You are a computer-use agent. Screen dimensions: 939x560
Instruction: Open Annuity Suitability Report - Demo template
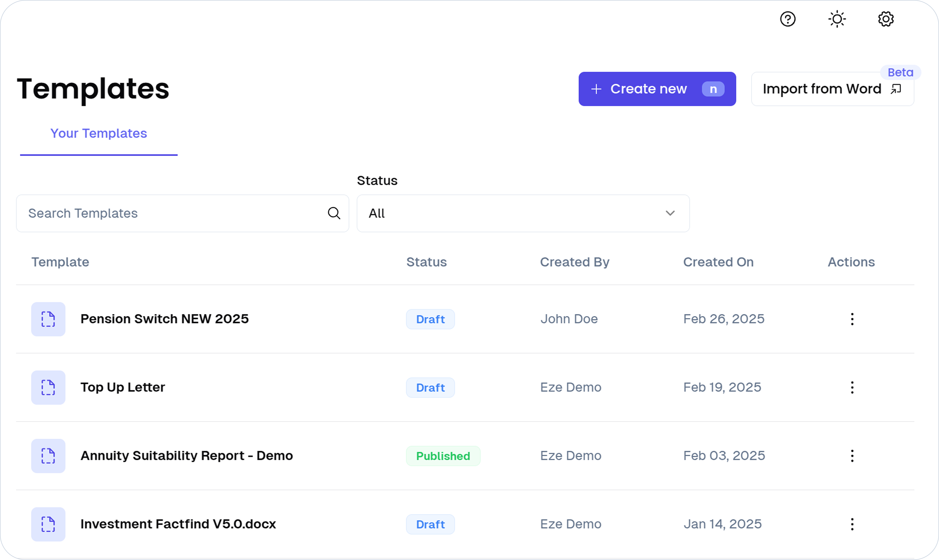click(x=186, y=456)
